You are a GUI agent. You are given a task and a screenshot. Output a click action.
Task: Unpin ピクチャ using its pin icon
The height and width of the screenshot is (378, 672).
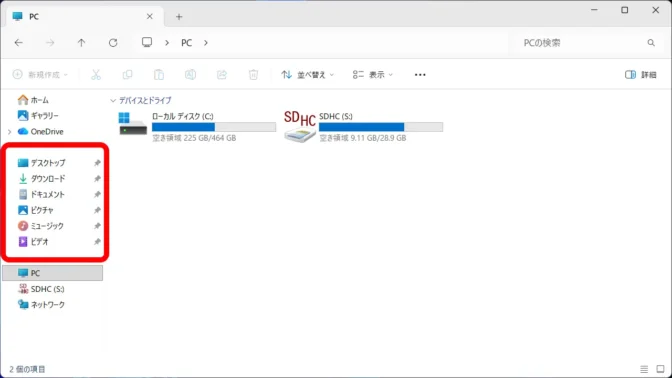[97, 210]
